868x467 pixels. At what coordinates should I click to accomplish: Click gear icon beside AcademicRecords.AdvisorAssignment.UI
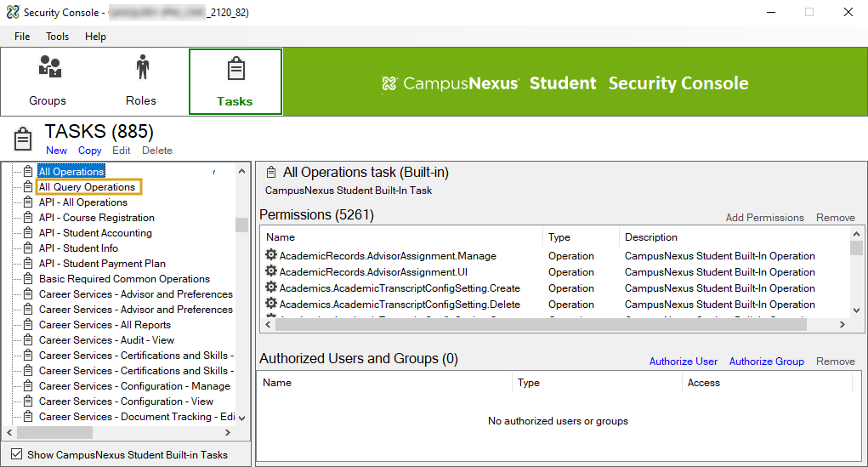tap(271, 271)
